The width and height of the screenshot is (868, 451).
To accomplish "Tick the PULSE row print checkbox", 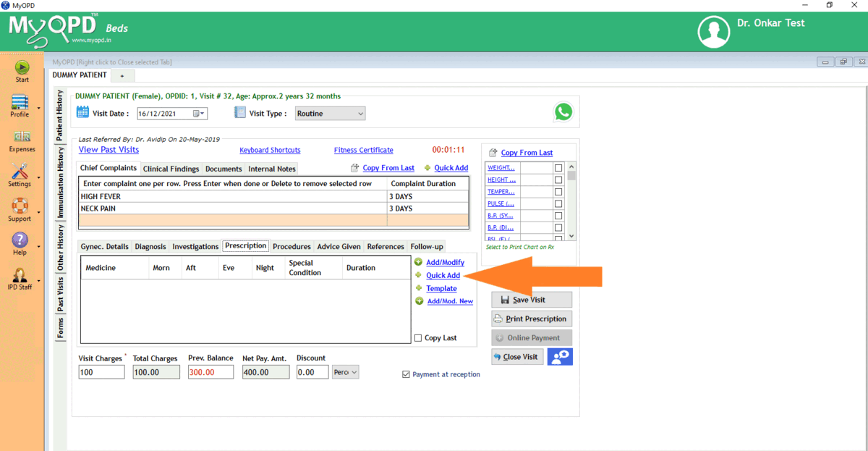I will point(558,203).
